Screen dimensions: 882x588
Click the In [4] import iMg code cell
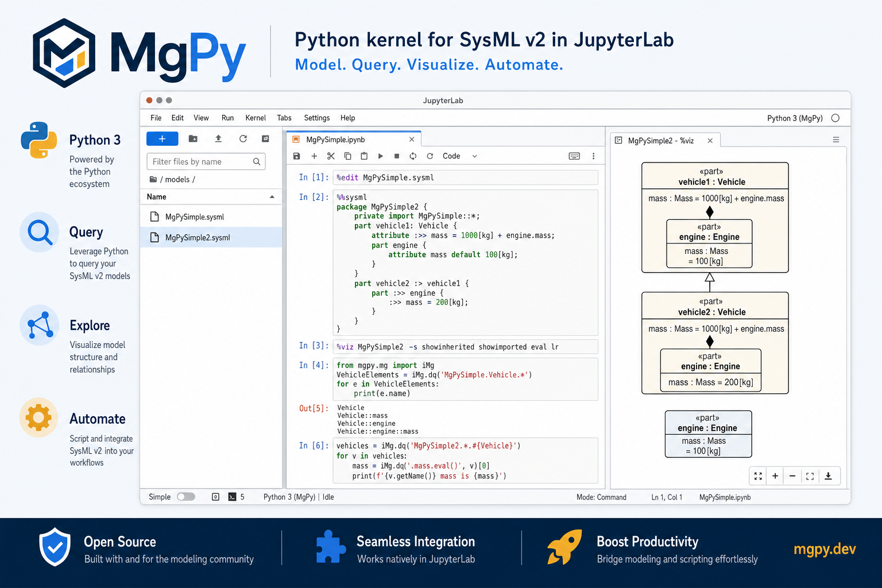(x=466, y=380)
